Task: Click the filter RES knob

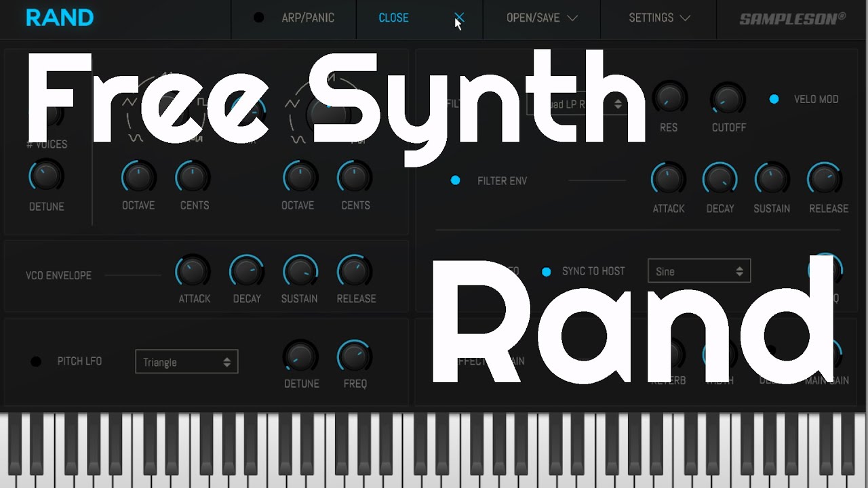Action: (669, 99)
